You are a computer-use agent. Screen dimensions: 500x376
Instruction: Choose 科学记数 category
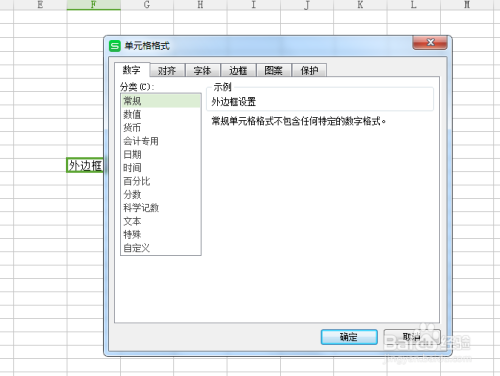(161, 208)
